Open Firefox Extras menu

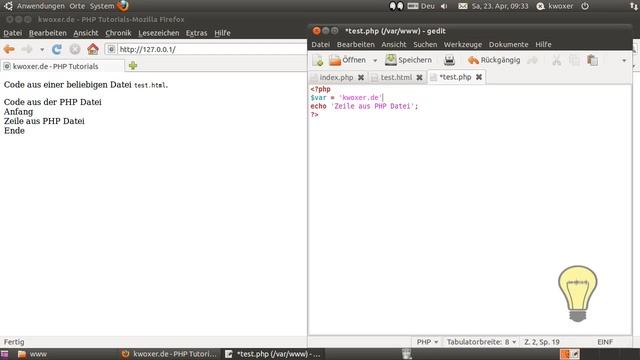coord(196,33)
